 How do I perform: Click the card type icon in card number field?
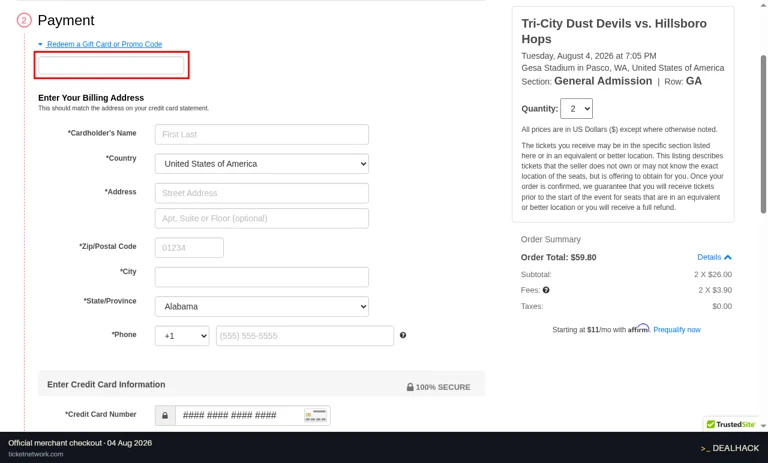coord(315,415)
